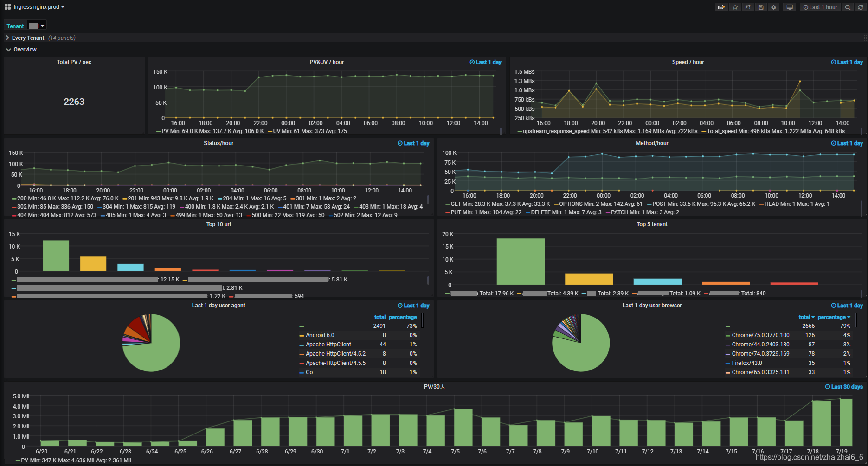Viewport: 868px width, 466px height.
Task: Click the PV color swatch in PV/30天 legend
Action: point(18,461)
